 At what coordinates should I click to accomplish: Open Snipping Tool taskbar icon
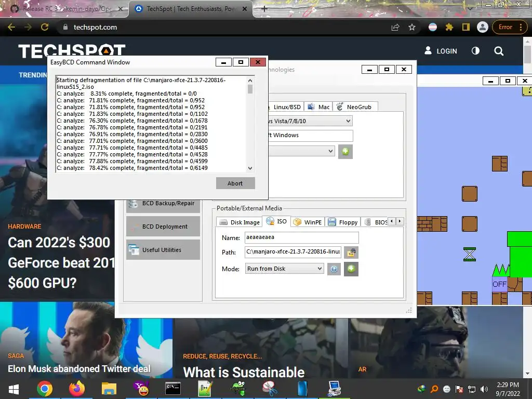tap(270, 389)
